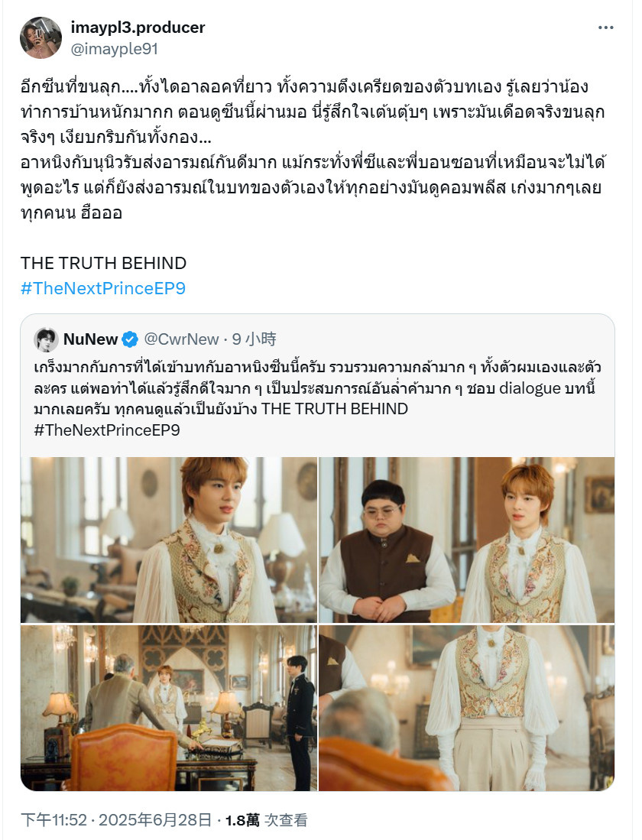Image resolution: width=642 pixels, height=840 pixels.
Task: Click NuNew's blue verified badge
Action: pyautogui.click(x=130, y=339)
